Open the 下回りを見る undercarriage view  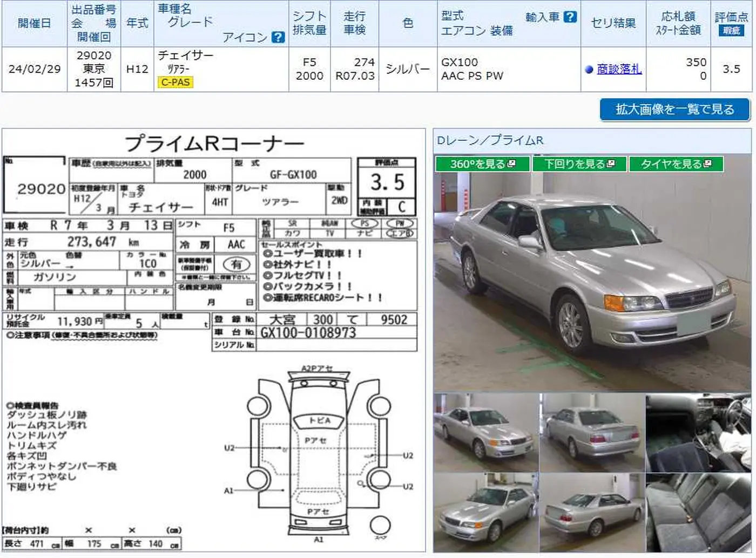click(579, 164)
